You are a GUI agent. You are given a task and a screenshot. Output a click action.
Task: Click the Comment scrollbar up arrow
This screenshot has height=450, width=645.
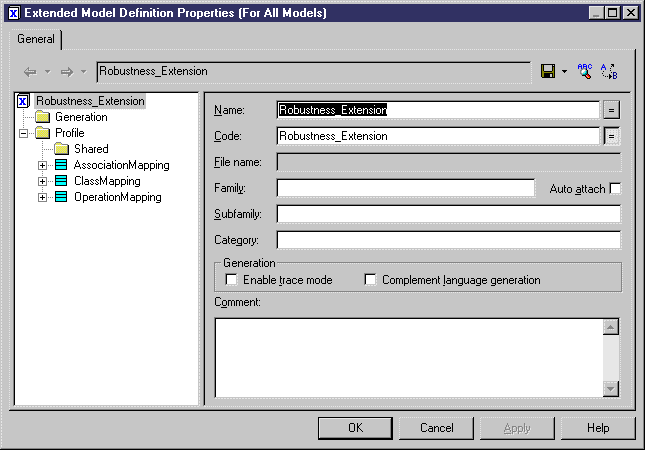(x=611, y=327)
